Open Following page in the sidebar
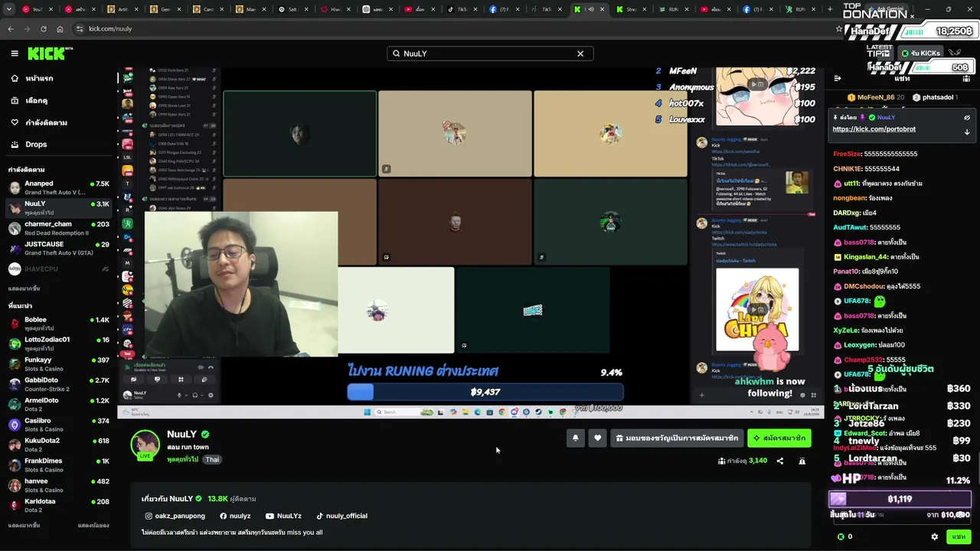Viewport: 980px width, 551px height. tap(57, 122)
